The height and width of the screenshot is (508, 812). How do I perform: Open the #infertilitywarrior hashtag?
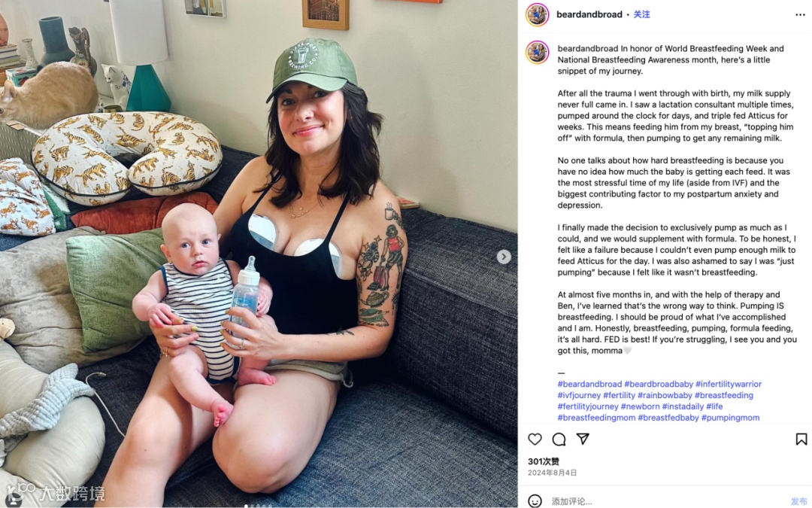click(x=728, y=384)
